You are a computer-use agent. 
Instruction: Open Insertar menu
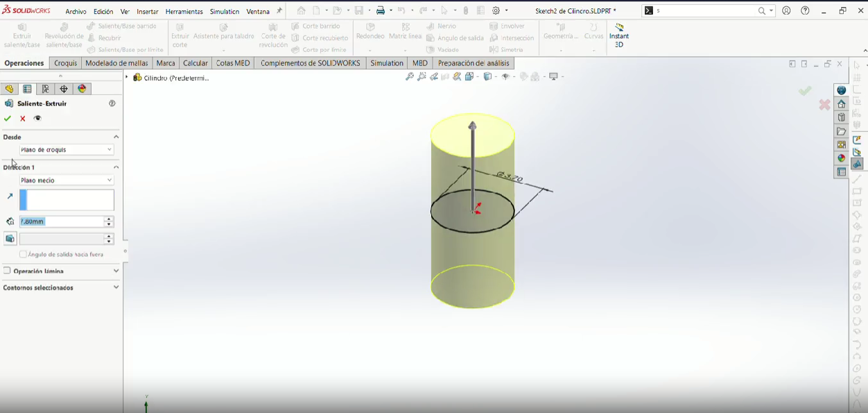pyautogui.click(x=148, y=12)
